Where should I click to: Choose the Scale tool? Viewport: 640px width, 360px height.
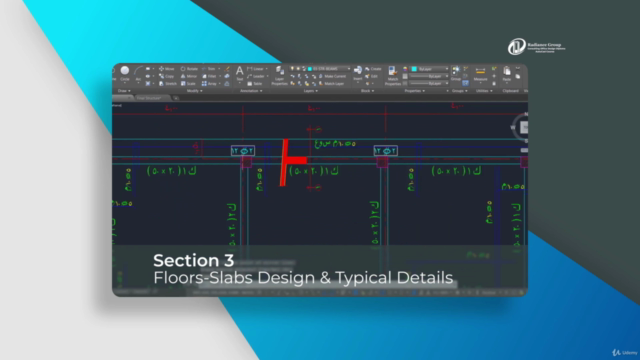click(x=188, y=84)
